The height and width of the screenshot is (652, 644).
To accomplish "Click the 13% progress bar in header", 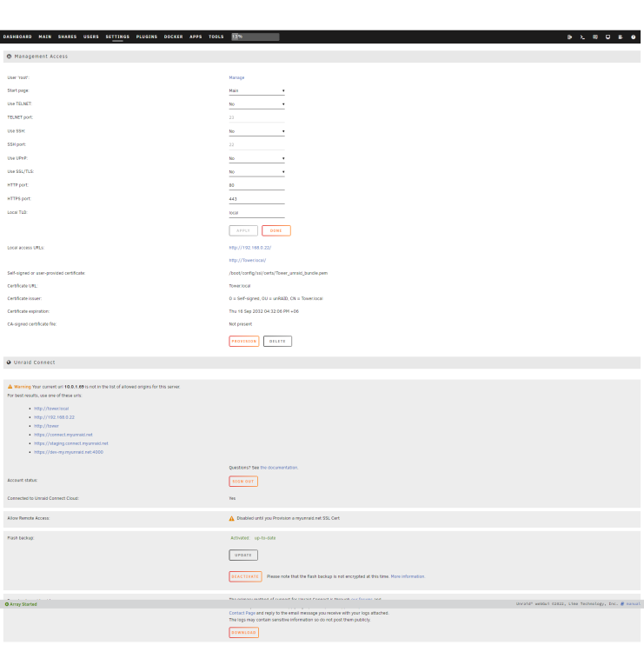I will pyautogui.click(x=256, y=37).
